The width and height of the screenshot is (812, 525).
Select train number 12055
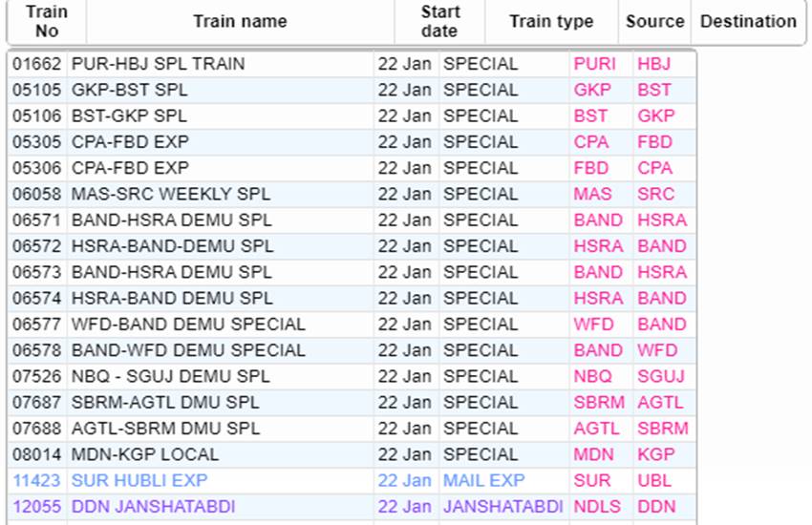point(36,506)
